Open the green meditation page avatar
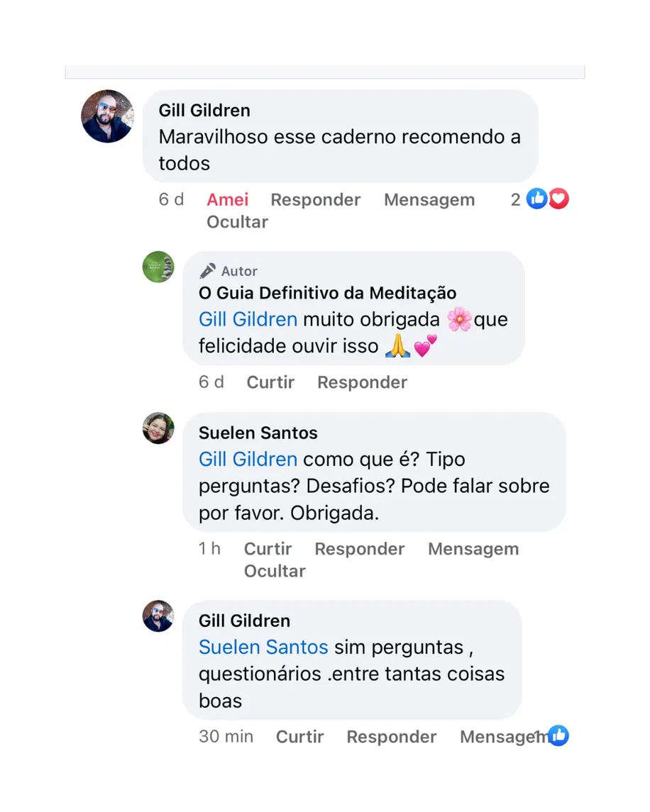Viewport: 650px width, 812px height. [158, 267]
